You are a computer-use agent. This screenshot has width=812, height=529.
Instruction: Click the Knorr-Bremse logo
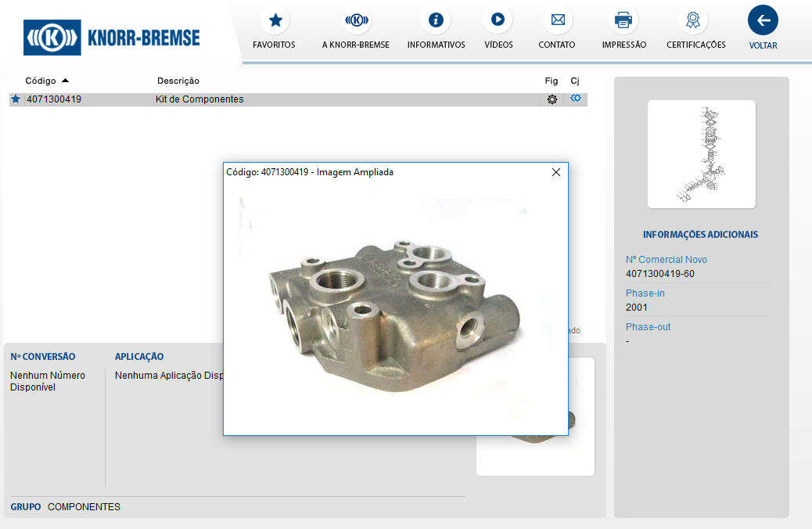(112, 37)
